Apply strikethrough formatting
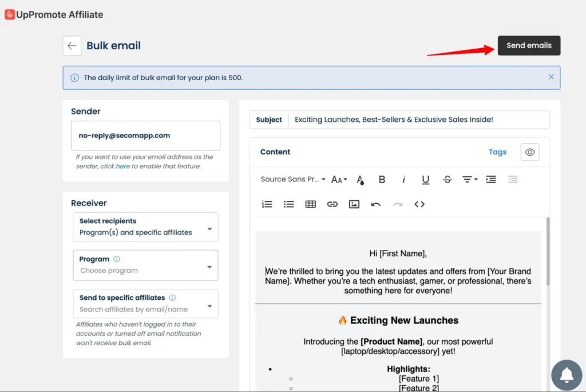 (x=447, y=180)
